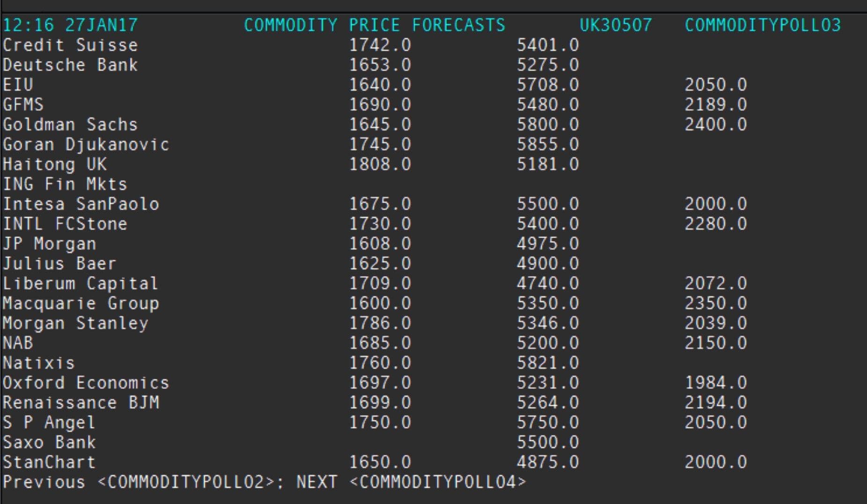Select Saxo Bank value 5500.0
This screenshot has width=867, height=504.
pyautogui.click(x=548, y=442)
